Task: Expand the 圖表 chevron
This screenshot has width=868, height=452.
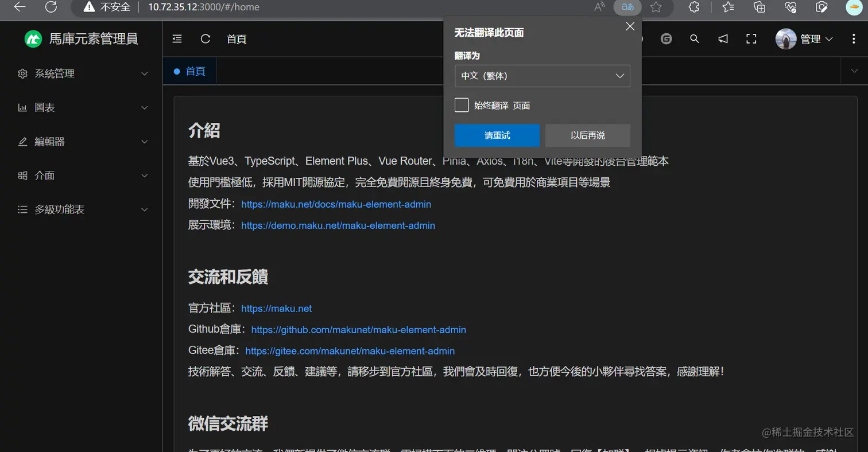Action: point(145,108)
